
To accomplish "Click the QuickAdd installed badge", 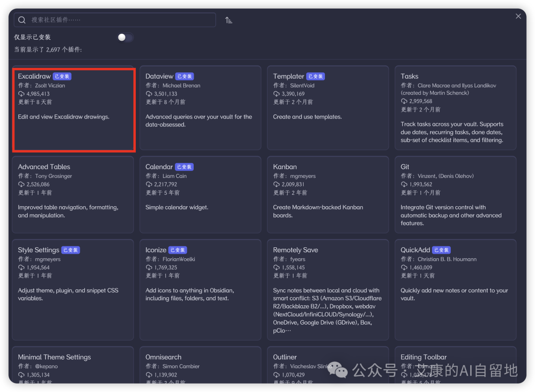I will point(441,250).
